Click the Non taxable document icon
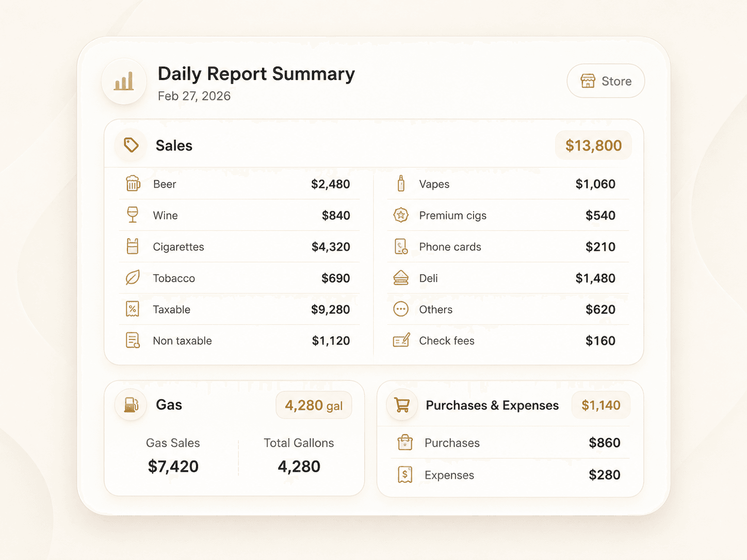Image resolution: width=747 pixels, height=560 pixels. click(133, 340)
